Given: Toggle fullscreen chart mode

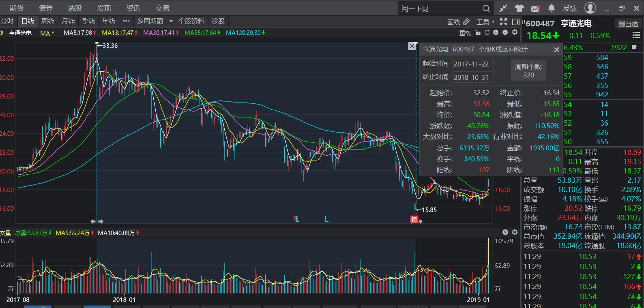Looking at the screenshot, I should click(x=504, y=21).
